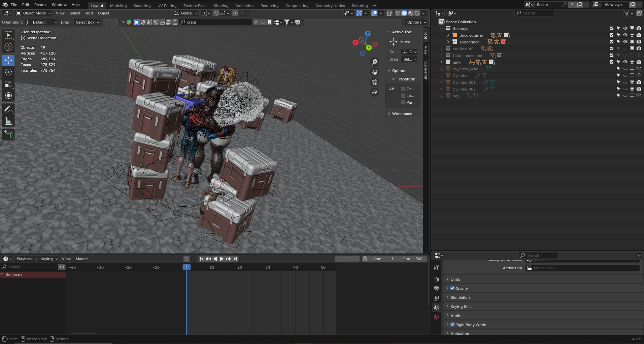
Task: Hide 'the boys' collection with eye icon
Action: tap(625, 28)
